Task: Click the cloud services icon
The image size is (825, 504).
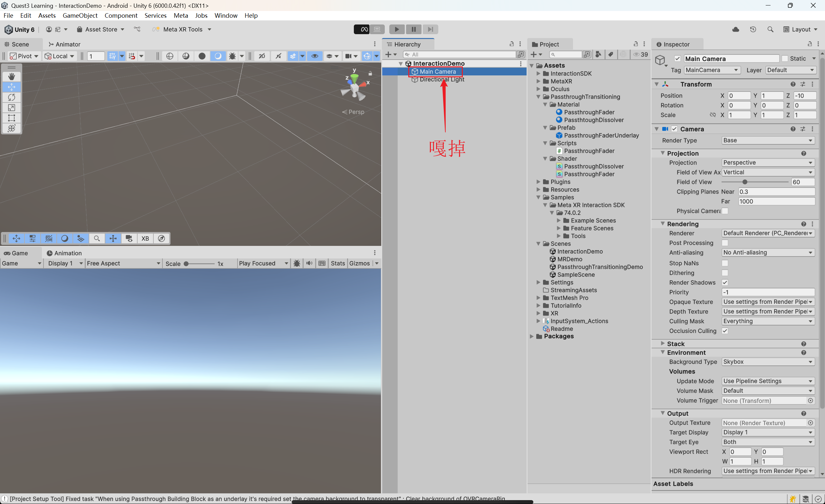Action: 736,29
